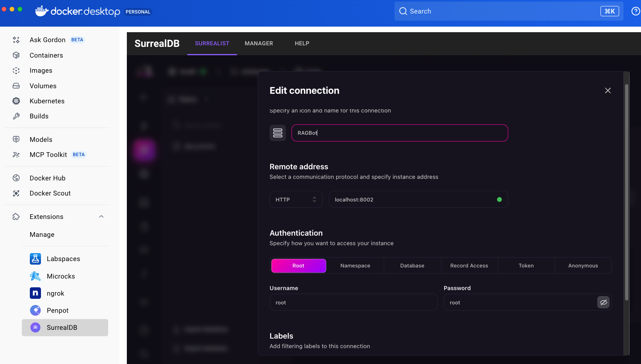Click inside the Docker Desktop search bar

point(477,11)
